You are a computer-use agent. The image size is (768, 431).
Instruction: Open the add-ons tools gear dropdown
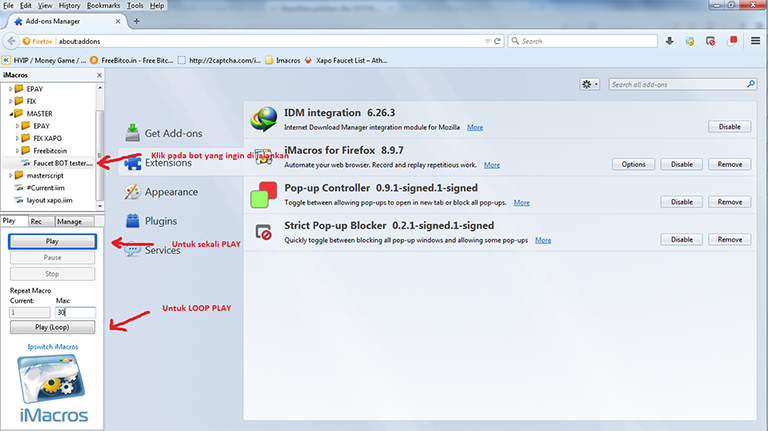pos(589,84)
